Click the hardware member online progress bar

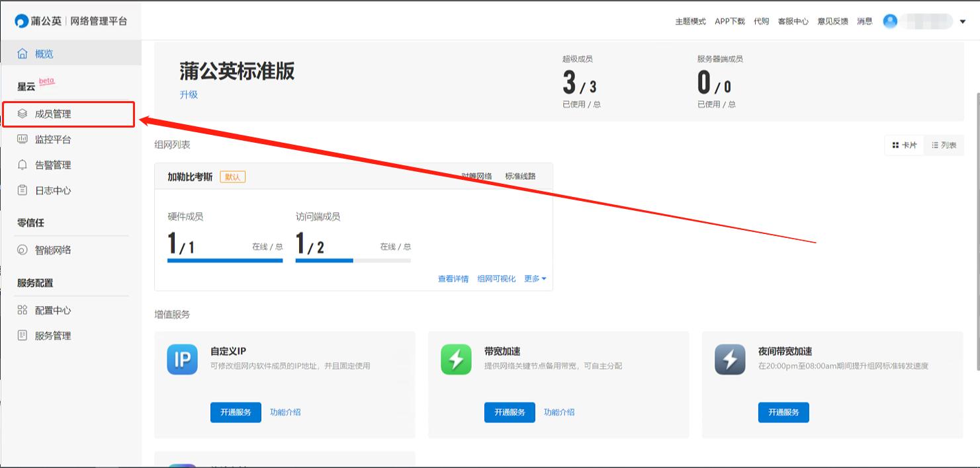pyautogui.click(x=225, y=260)
